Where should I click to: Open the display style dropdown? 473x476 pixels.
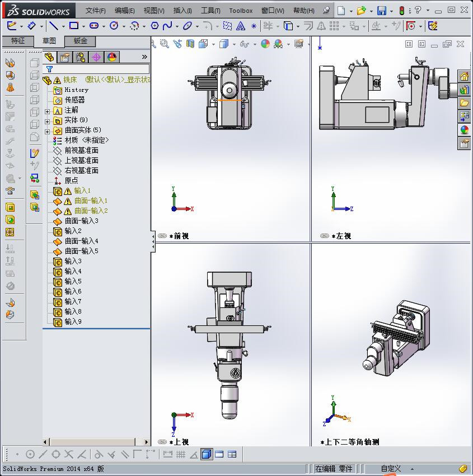[233, 44]
